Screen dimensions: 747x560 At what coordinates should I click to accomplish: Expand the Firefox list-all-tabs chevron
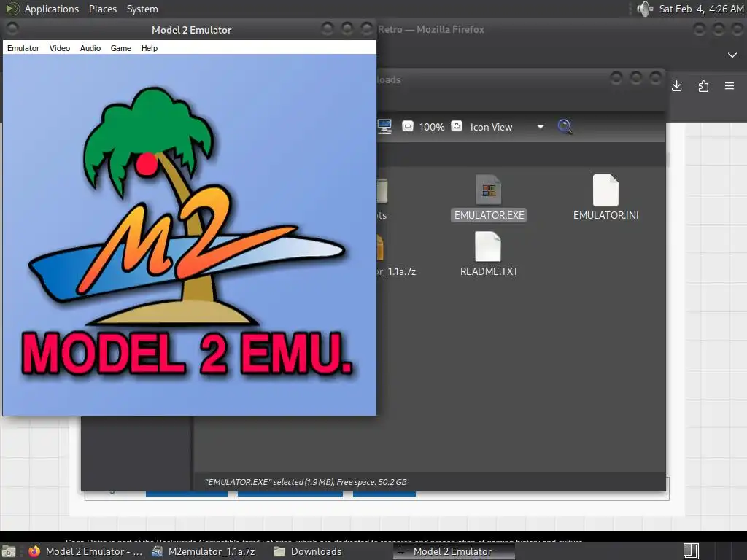[x=732, y=55]
